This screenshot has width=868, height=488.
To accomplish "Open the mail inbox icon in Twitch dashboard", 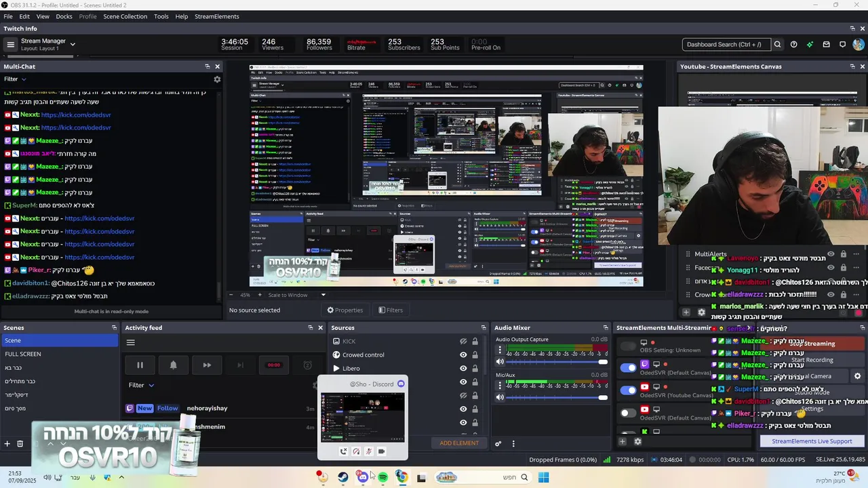I will click(826, 45).
